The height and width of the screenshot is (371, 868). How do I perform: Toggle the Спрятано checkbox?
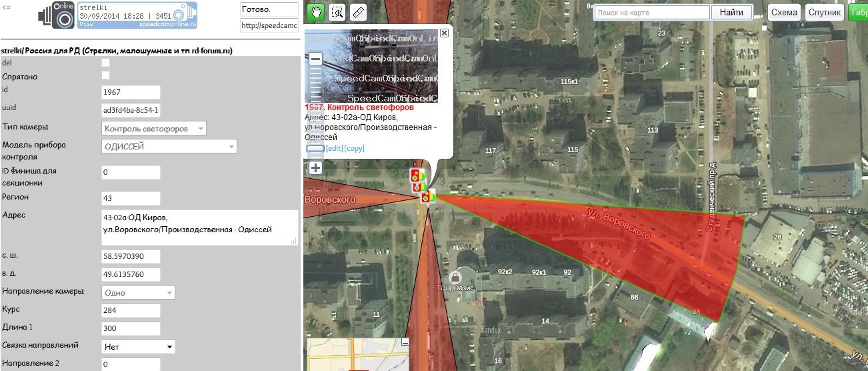click(x=105, y=75)
